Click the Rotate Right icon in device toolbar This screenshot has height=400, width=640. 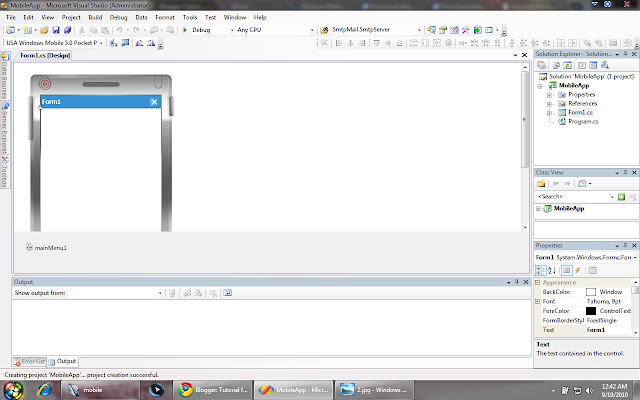(151, 43)
